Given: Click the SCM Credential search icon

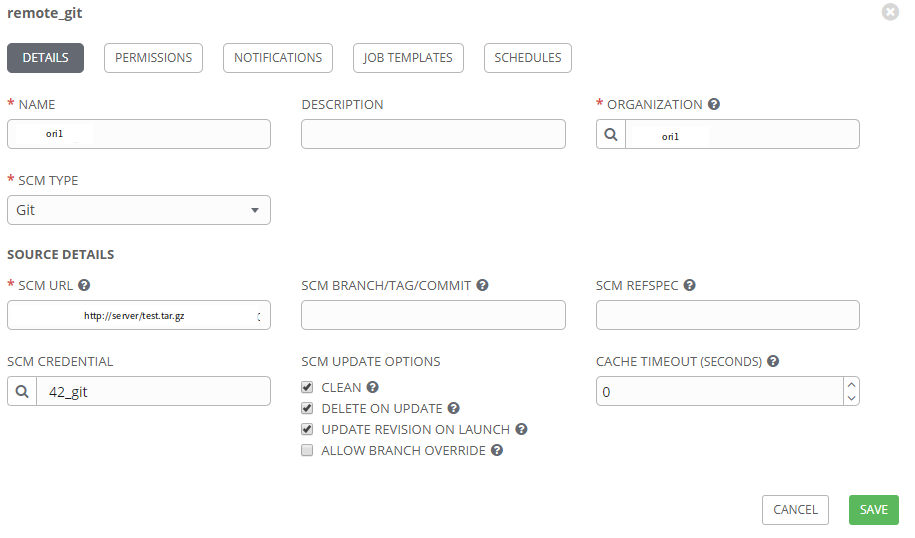Looking at the screenshot, I should click(22, 391).
